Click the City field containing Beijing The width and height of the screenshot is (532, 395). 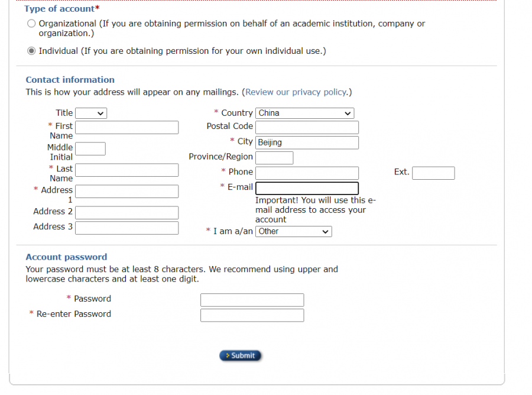point(307,143)
